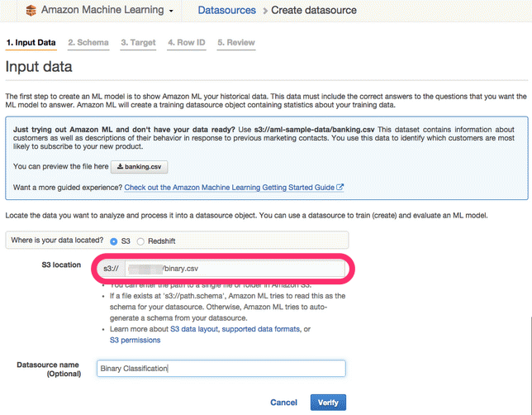The image size is (532, 415).
Task: Click the Input data page heading
Action: pyautogui.click(x=39, y=67)
